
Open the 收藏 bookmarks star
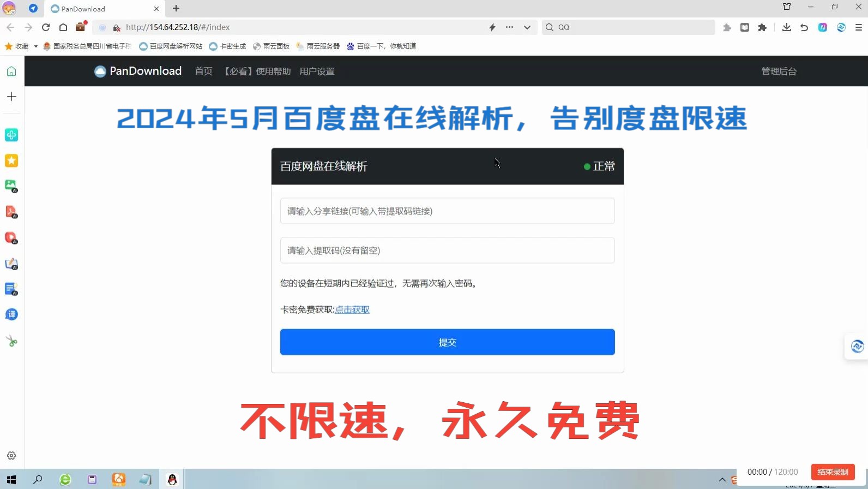click(x=9, y=46)
